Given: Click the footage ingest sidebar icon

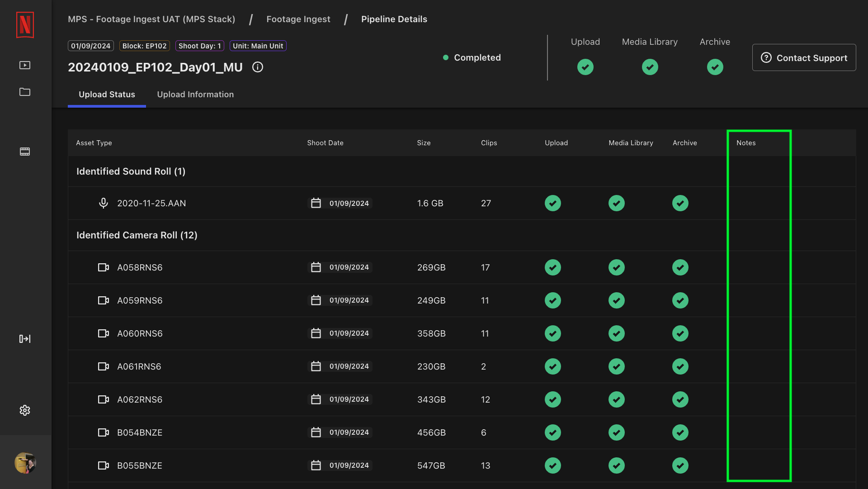Looking at the screenshot, I should coord(25,339).
